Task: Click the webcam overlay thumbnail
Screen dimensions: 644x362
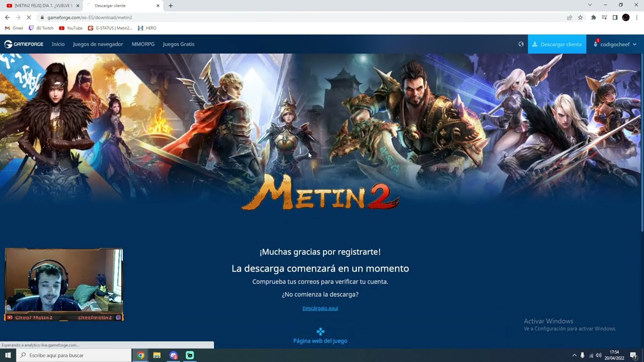Action: point(63,285)
